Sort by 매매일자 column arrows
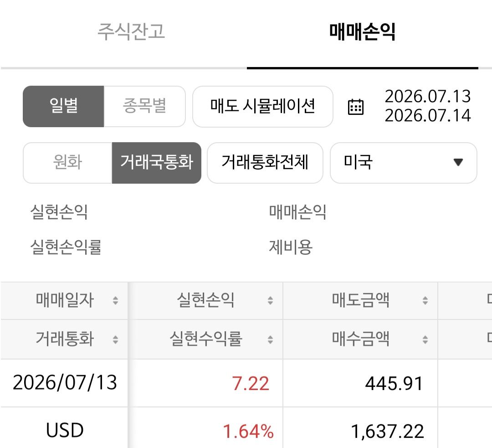 115,300
